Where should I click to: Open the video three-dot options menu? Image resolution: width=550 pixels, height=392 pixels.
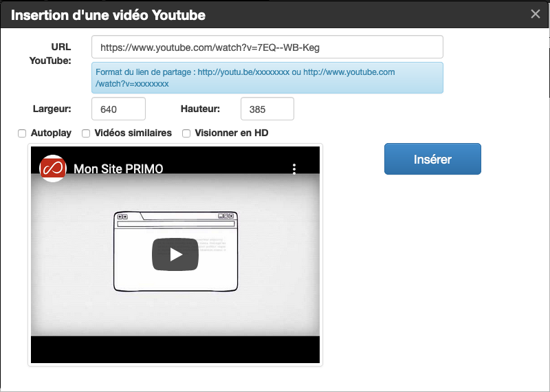294,168
